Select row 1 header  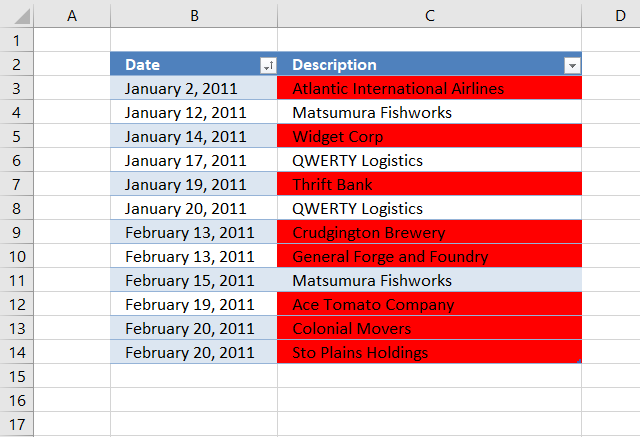(x=16, y=40)
